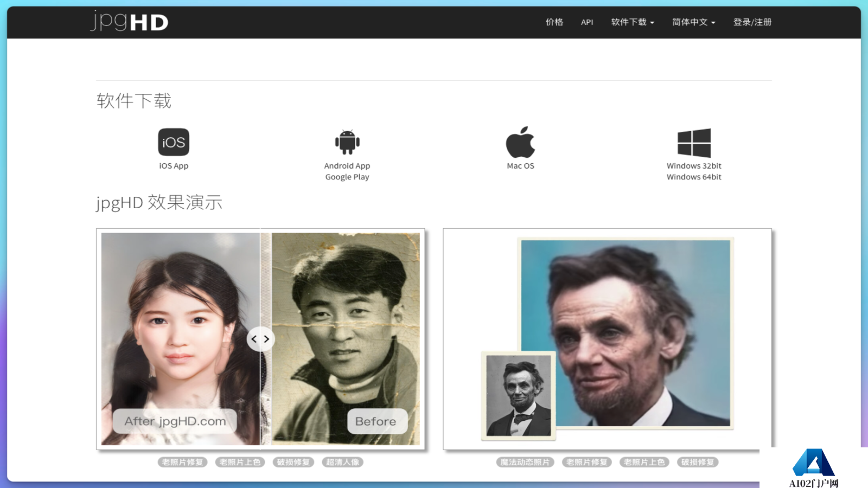Click the large colorized Lincoln portrait

(x=626, y=333)
